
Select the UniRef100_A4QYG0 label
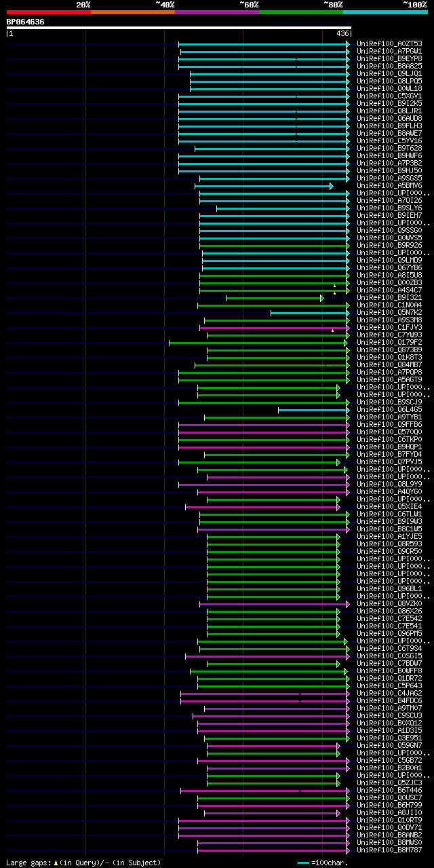[x=389, y=492]
